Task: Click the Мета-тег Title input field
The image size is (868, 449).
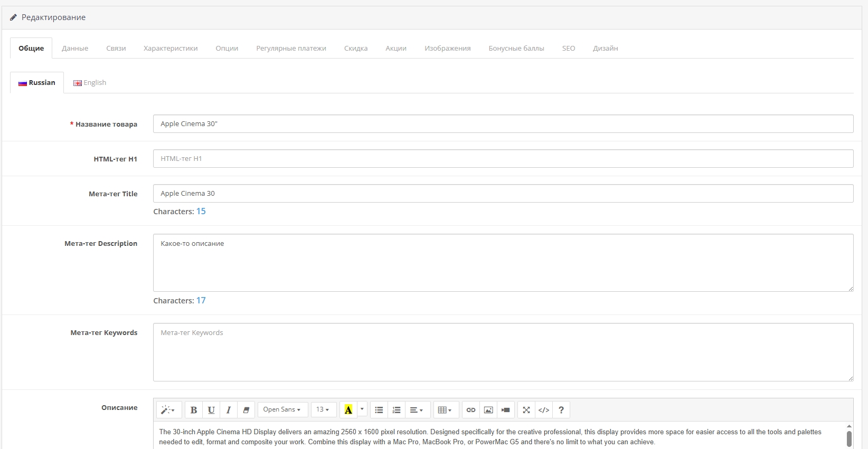Action: click(503, 194)
